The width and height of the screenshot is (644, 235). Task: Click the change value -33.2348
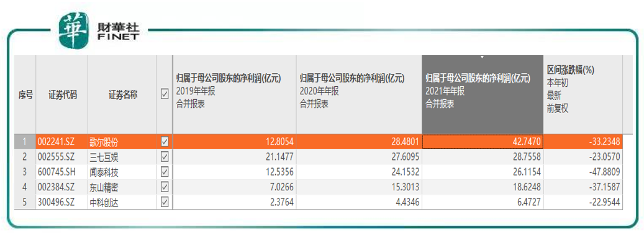(605, 142)
